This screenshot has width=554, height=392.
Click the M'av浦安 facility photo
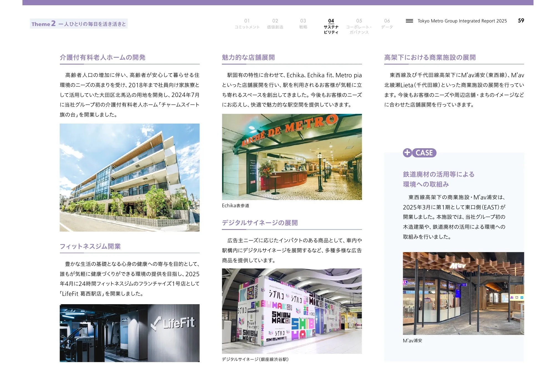click(463, 293)
